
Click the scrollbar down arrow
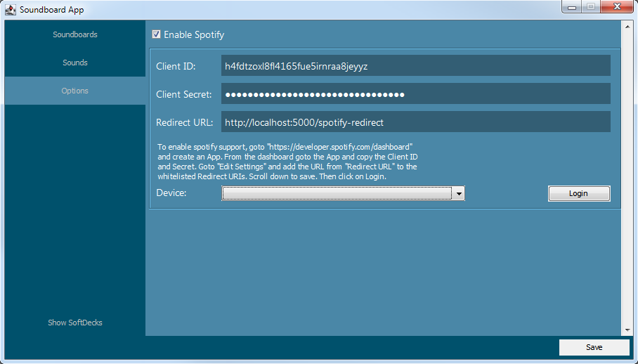click(x=627, y=330)
